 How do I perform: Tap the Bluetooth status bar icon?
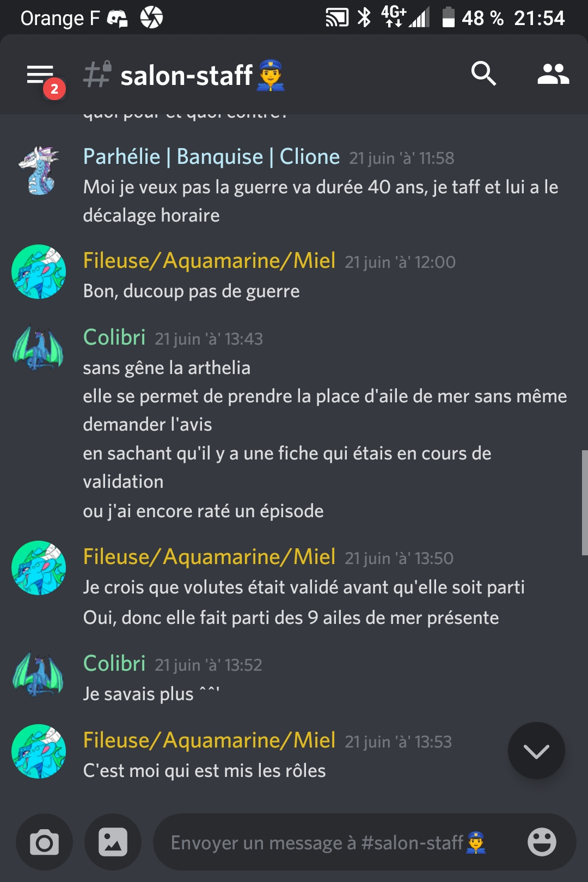click(x=364, y=18)
